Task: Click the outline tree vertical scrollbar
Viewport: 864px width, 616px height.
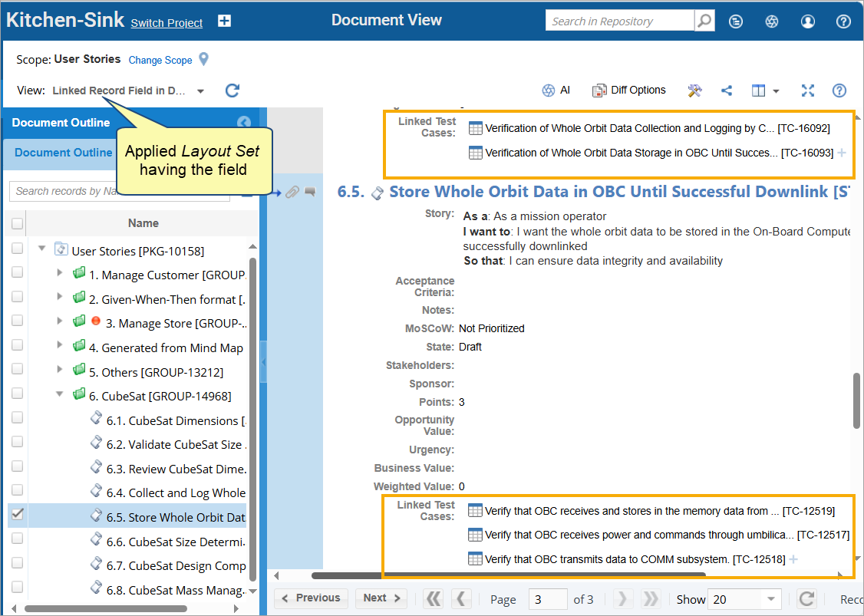Action: [252, 420]
